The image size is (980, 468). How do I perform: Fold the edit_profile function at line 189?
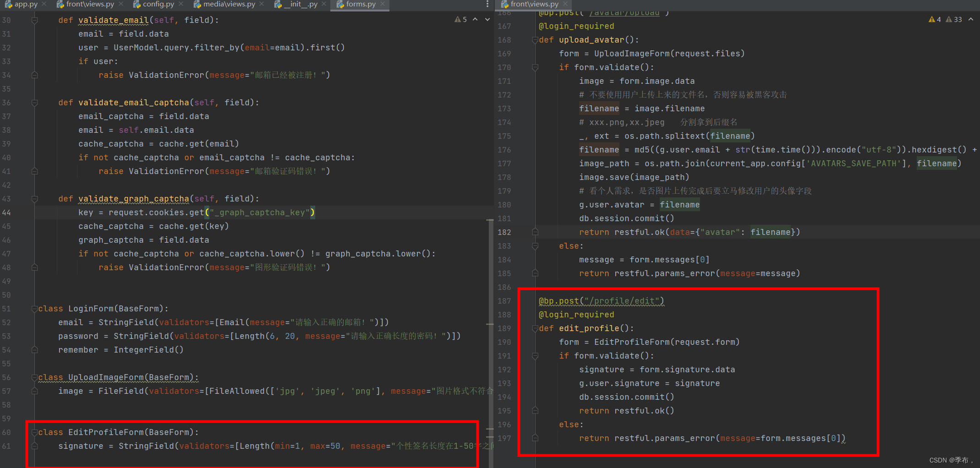point(535,328)
